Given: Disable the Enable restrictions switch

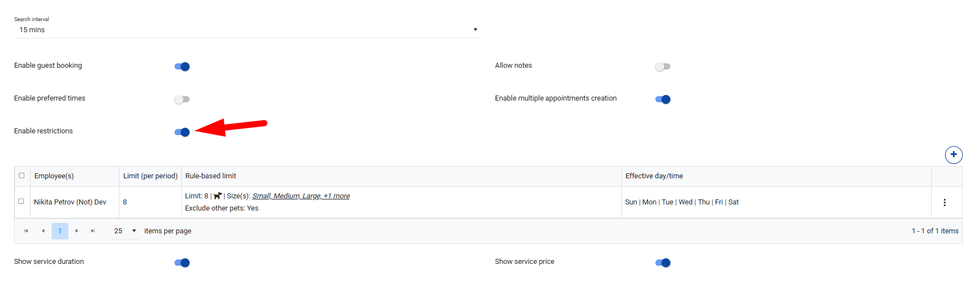Looking at the screenshot, I should [x=182, y=132].
